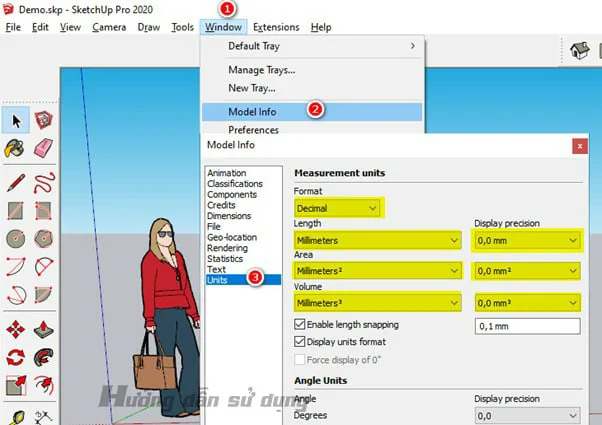This screenshot has height=425, width=602.
Task: Choose the 2 Point Arc tool
Action: (44, 266)
